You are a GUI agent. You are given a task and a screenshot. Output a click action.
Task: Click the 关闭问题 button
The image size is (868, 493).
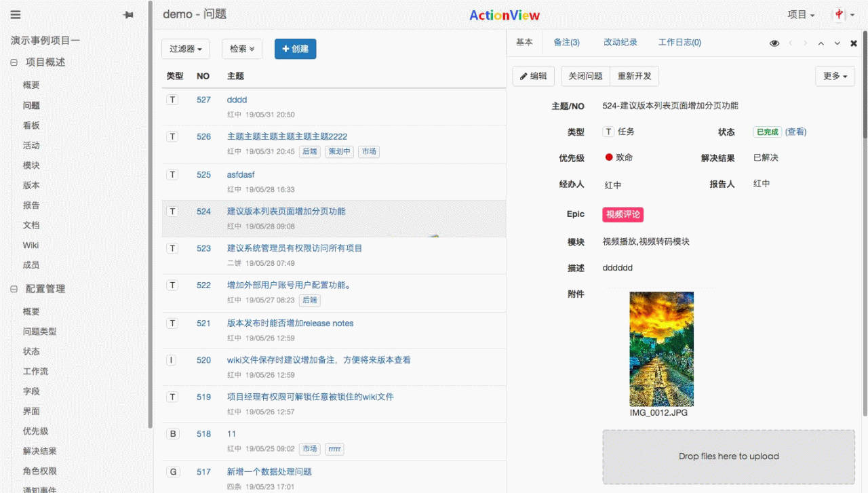[585, 76]
